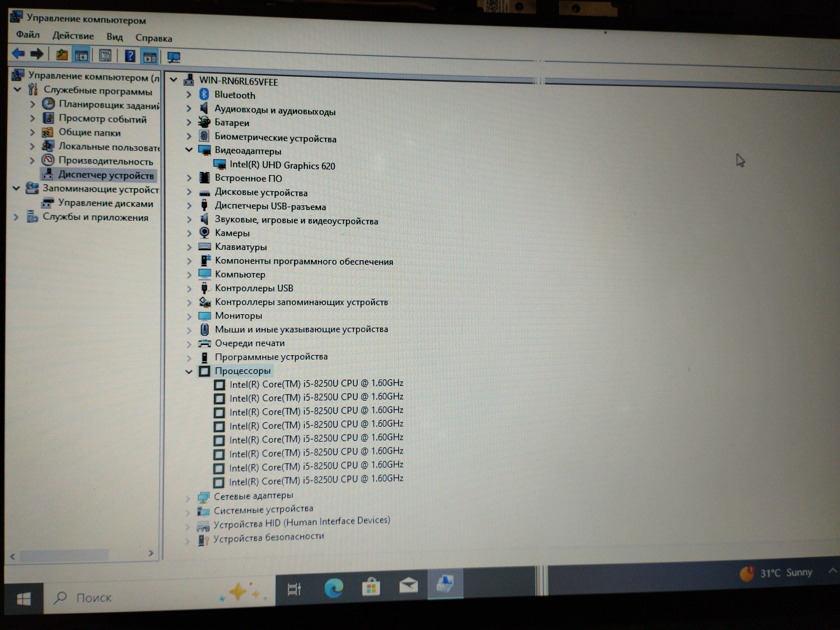Screen dimensions: 840x630
Task: Toggle the Show/Hide Action Pane icon
Action: pyautogui.click(x=150, y=57)
